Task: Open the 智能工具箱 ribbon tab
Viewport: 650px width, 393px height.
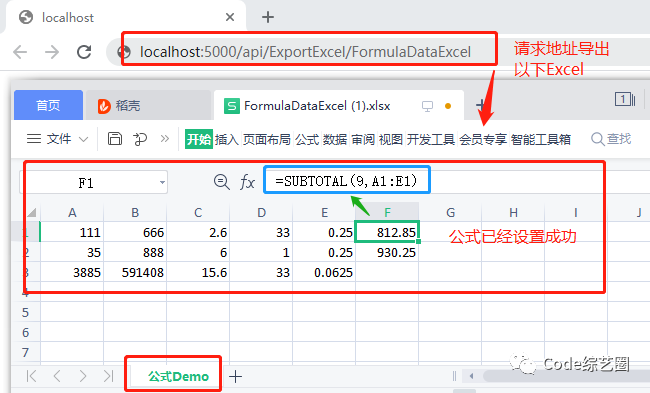Action: pos(541,139)
